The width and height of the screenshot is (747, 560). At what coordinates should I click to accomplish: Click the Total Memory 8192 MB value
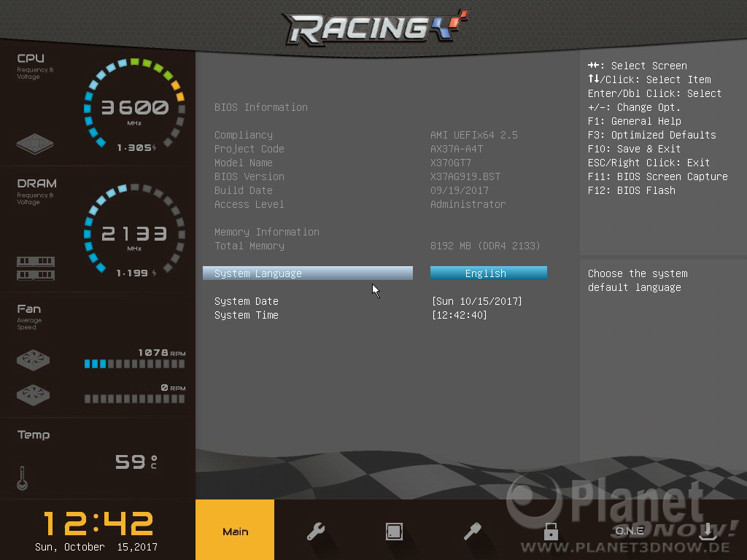tap(485, 246)
